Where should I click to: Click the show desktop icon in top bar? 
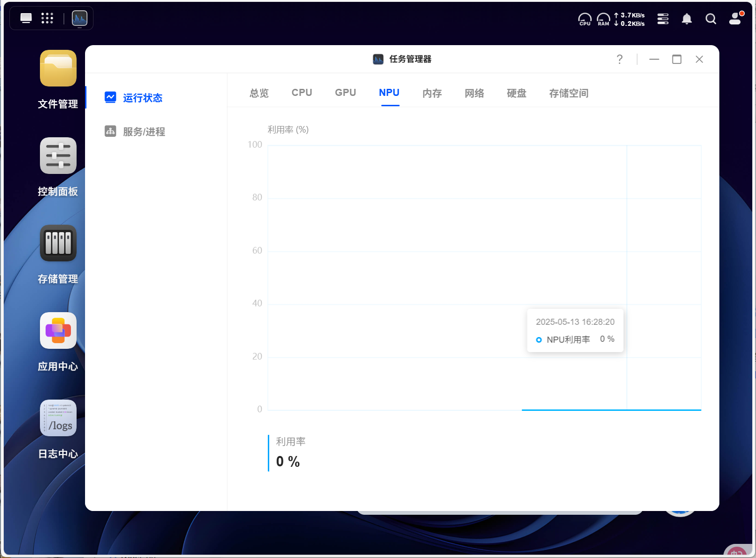tap(26, 18)
